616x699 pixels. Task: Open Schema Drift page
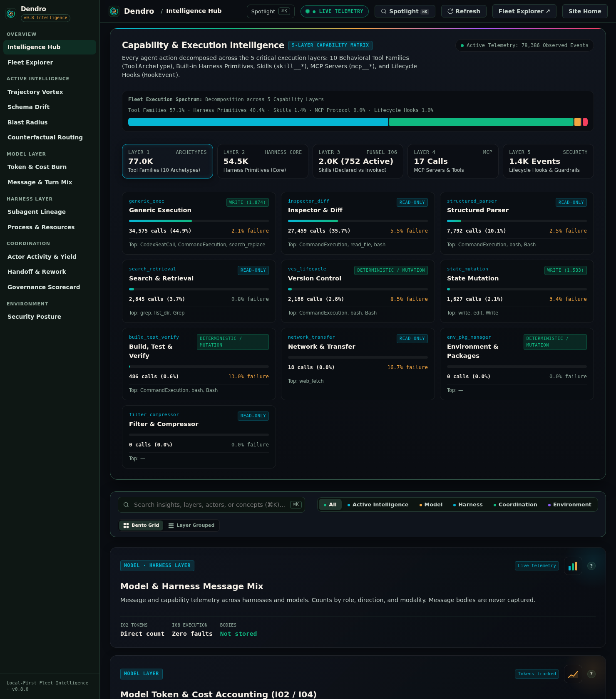[x=50, y=107]
